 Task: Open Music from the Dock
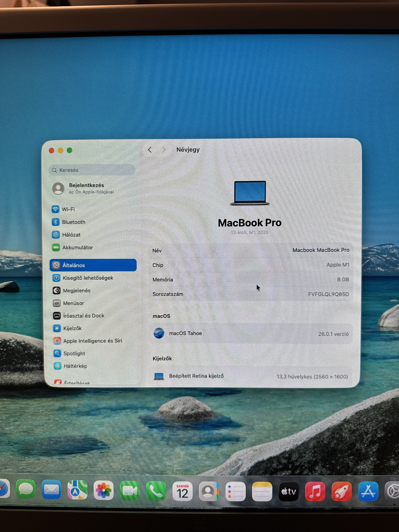(315, 492)
